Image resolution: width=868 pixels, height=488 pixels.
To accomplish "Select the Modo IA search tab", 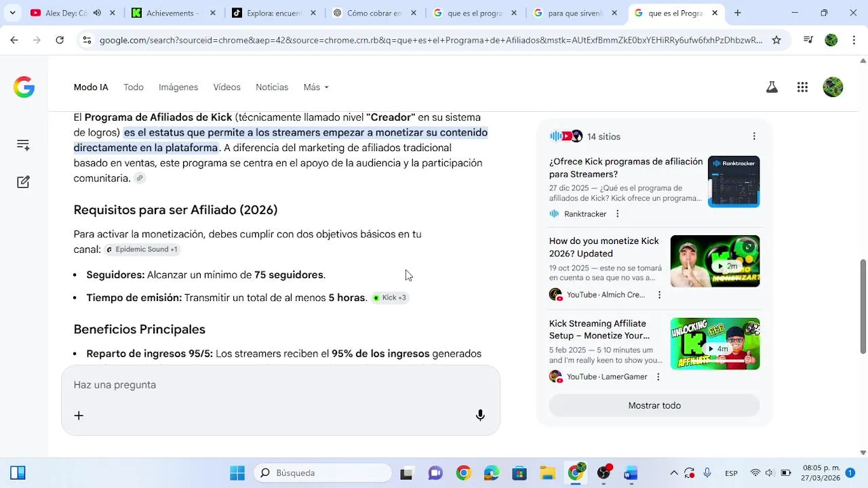I will click(91, 87).
